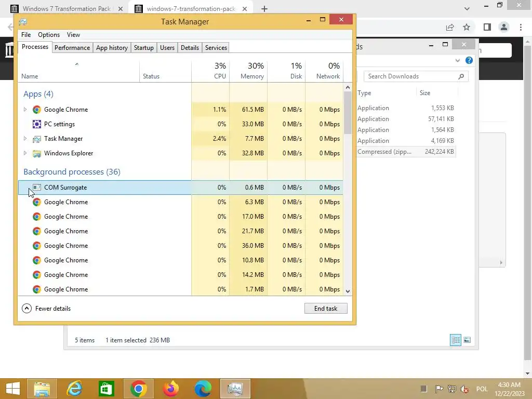
Task: Select the COM Surrogate process icon
Action: (37, 187)
